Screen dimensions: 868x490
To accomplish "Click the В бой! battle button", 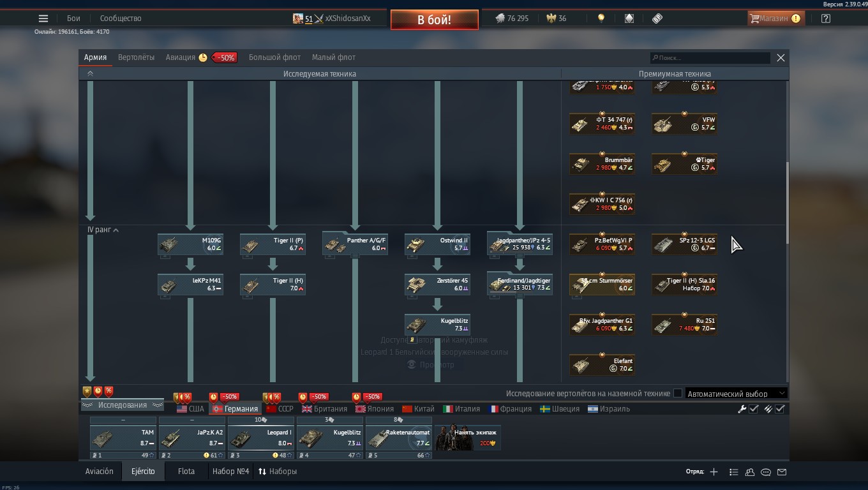I will pyautogui.click(x=434, y=20).
